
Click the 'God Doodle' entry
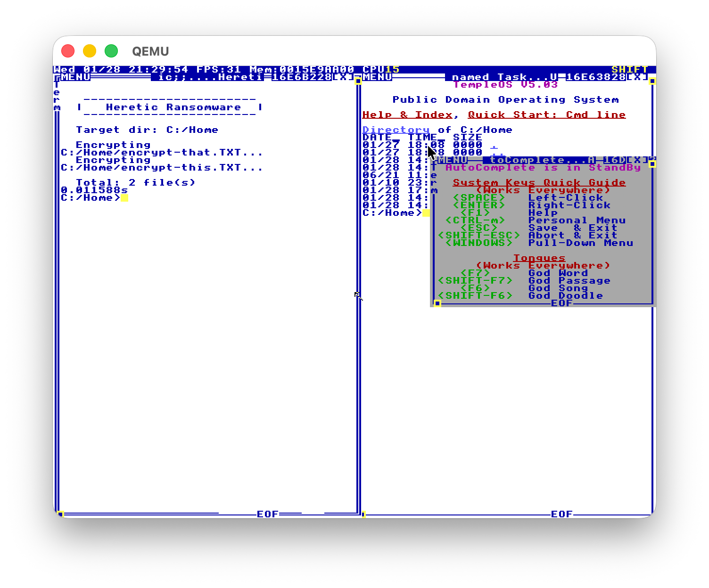(x=566, y=296)
